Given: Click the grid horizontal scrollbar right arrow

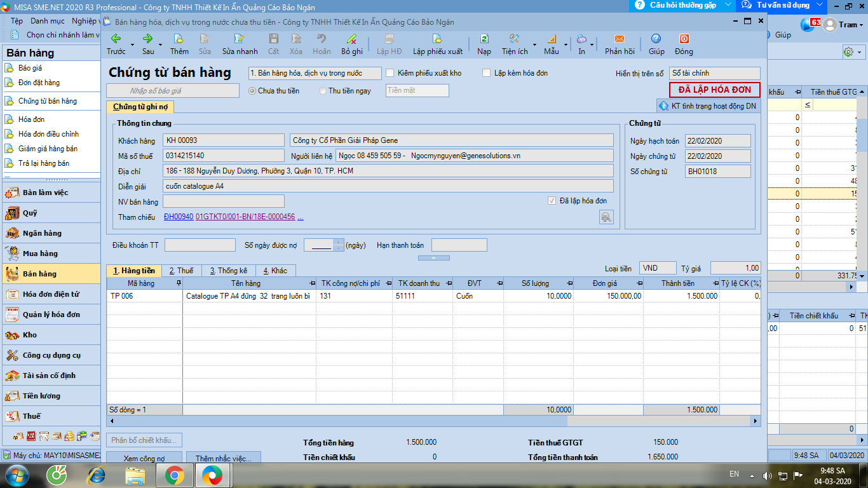Looking at the screenshot, I should (x=756, y=421).
